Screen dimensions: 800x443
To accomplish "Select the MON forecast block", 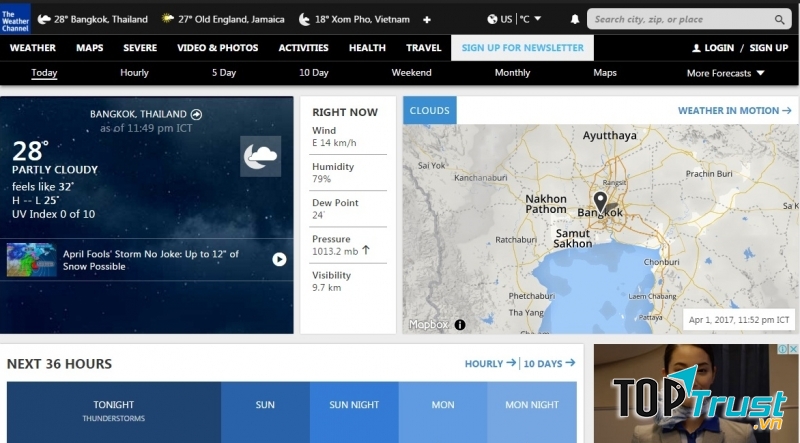I will point(443,412).
